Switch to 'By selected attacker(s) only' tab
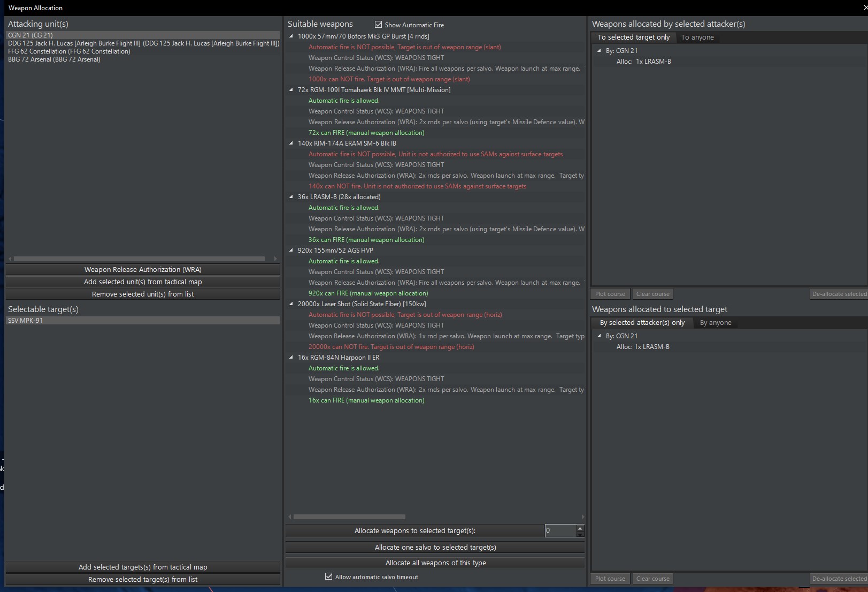Viewport: 868px width, 592px height. [642, 323]
